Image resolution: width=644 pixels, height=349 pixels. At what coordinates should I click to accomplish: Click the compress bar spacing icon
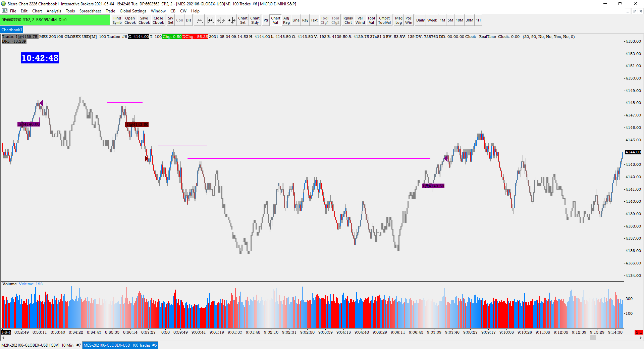[x=210, y=20]
